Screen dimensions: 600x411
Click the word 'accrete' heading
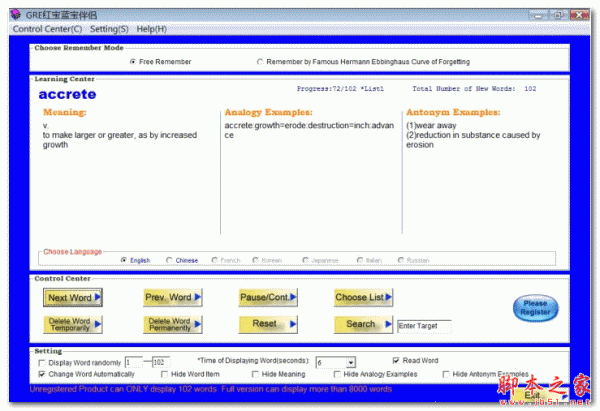[x=67, y=94]
